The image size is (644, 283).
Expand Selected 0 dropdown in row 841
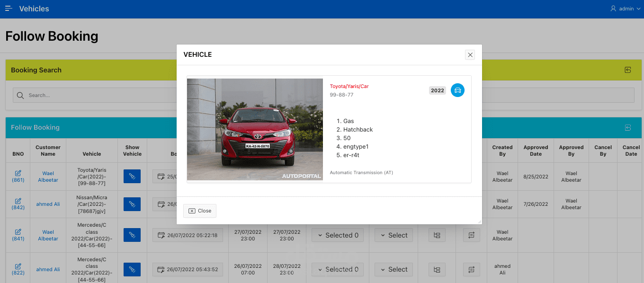(x=338, y=235)
